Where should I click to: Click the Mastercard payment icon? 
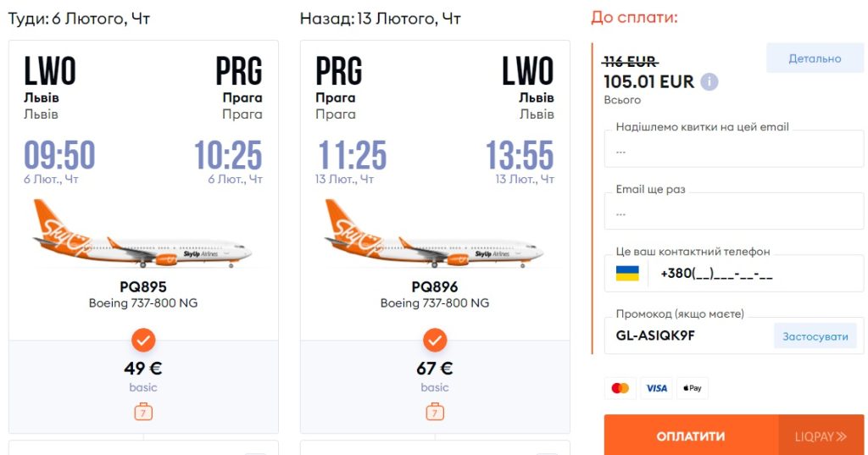[620, 388]
